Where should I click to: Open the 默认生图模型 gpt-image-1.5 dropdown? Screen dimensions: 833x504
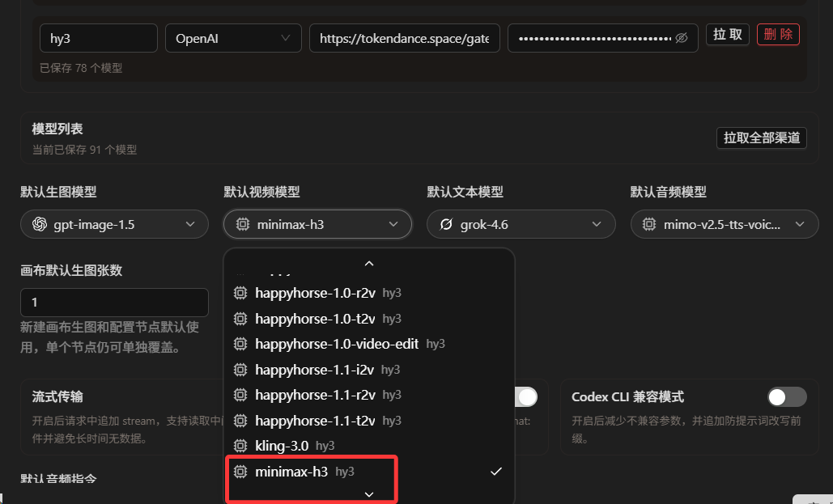pyautogui.click(x=114, y=224)
